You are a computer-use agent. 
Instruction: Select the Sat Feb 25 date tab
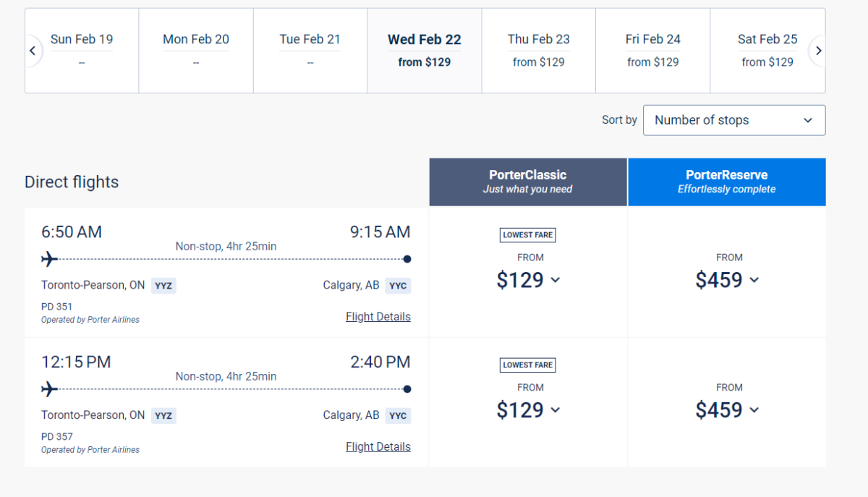pos(767,49)
